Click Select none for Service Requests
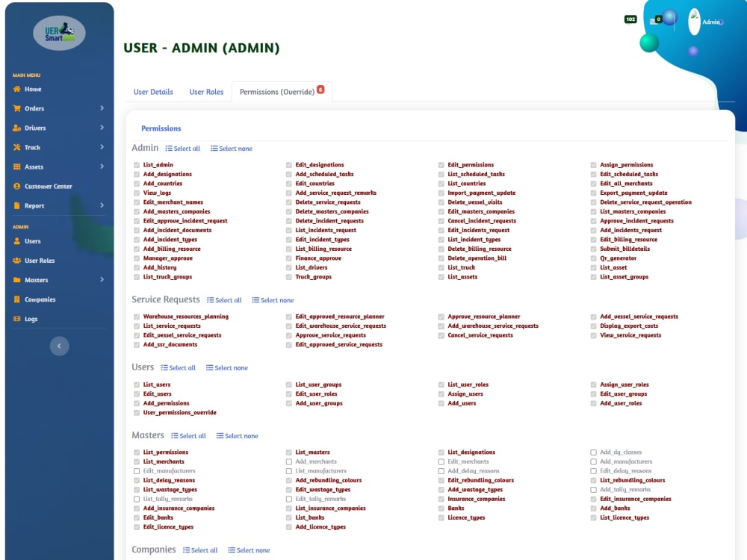Image resolution: width=747 pixels, height=560 pixels. click(x=273, y=300)
